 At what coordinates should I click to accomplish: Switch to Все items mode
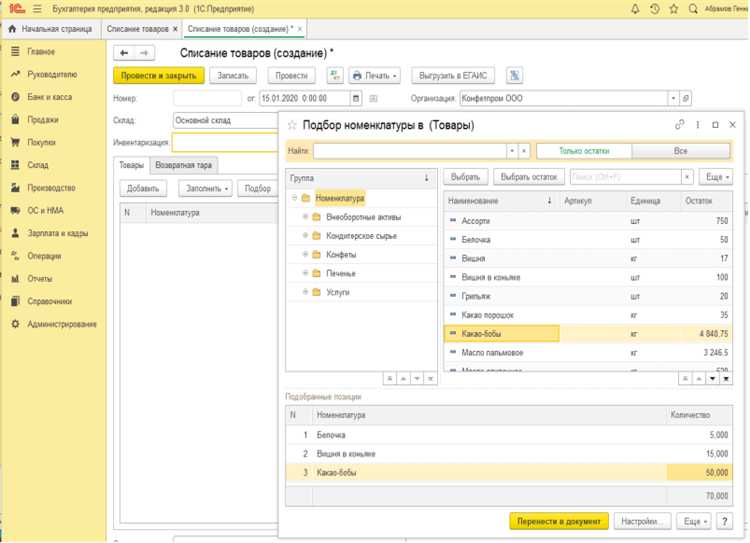pyautogui.click(x=681, y=151)
